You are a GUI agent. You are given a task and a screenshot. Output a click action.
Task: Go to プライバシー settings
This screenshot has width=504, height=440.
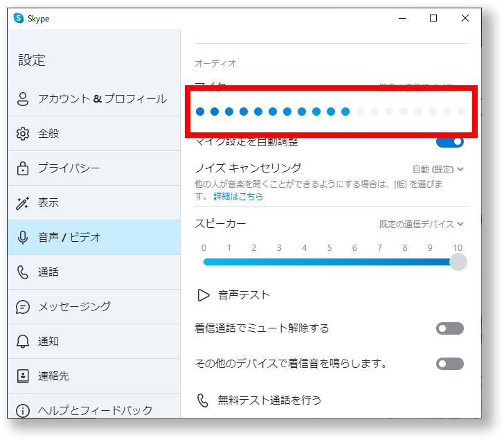(x=94, y=168)
